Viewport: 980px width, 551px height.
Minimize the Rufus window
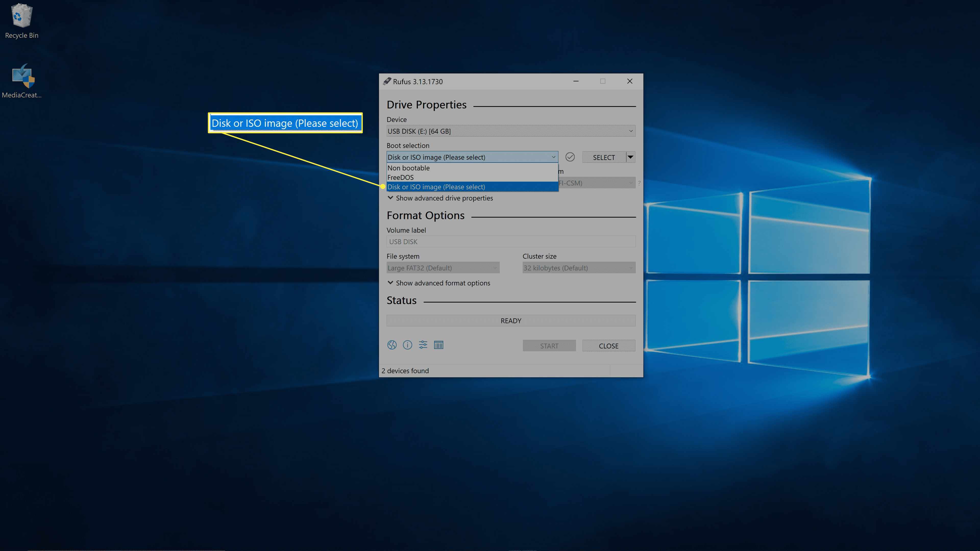pos(576,81)
